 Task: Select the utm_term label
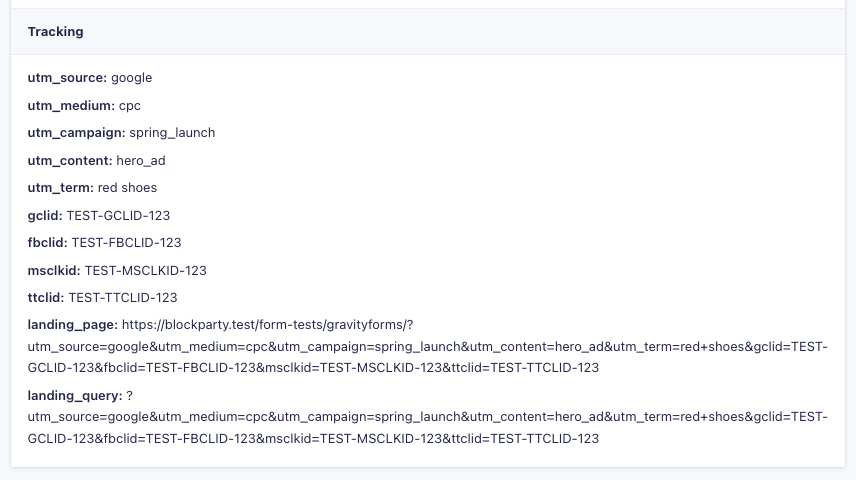tap(61, 187)
